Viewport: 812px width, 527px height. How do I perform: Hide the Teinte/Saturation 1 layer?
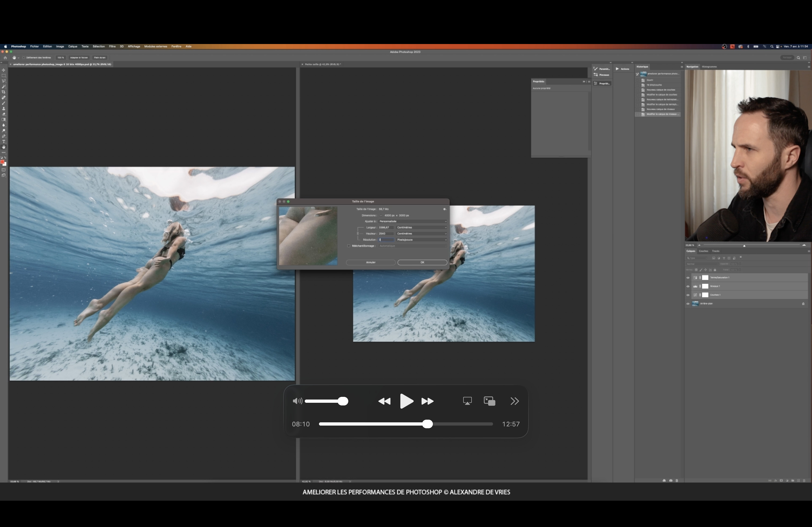tap(688, 277)
